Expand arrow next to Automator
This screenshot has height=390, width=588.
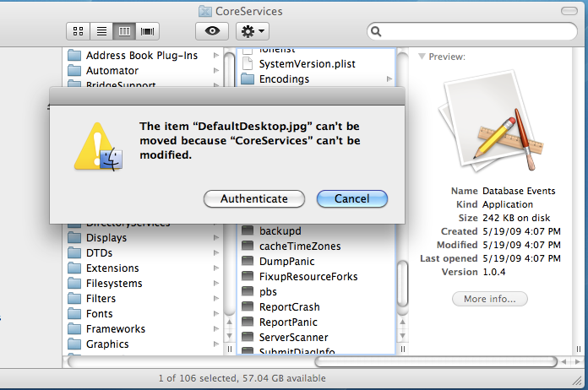click(x=216, y=70)
